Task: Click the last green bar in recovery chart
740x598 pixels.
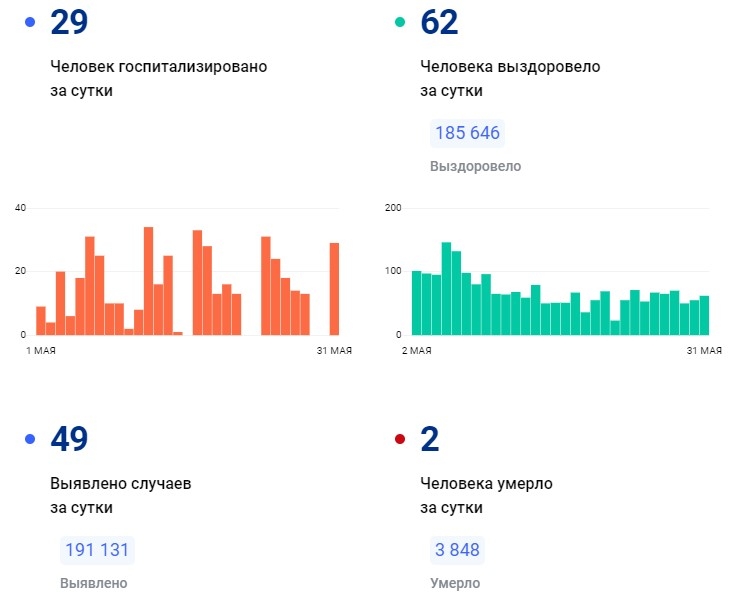Action: click(x=704, y=315)
